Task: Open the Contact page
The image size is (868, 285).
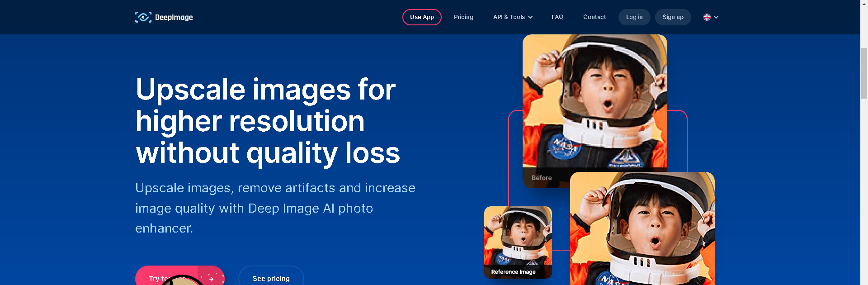Action: [x=594, y=17]
